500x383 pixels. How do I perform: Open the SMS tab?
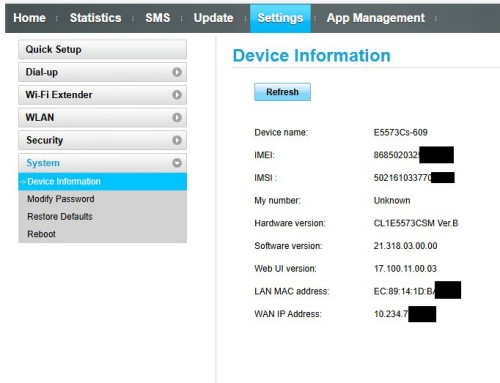pyautogui.click(x=158, y=18)
